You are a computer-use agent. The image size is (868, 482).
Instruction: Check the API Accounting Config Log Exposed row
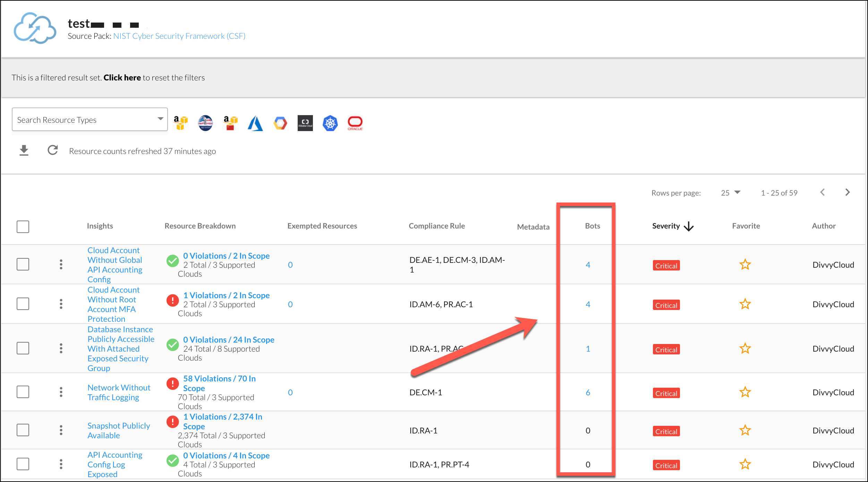click(23, 464)
